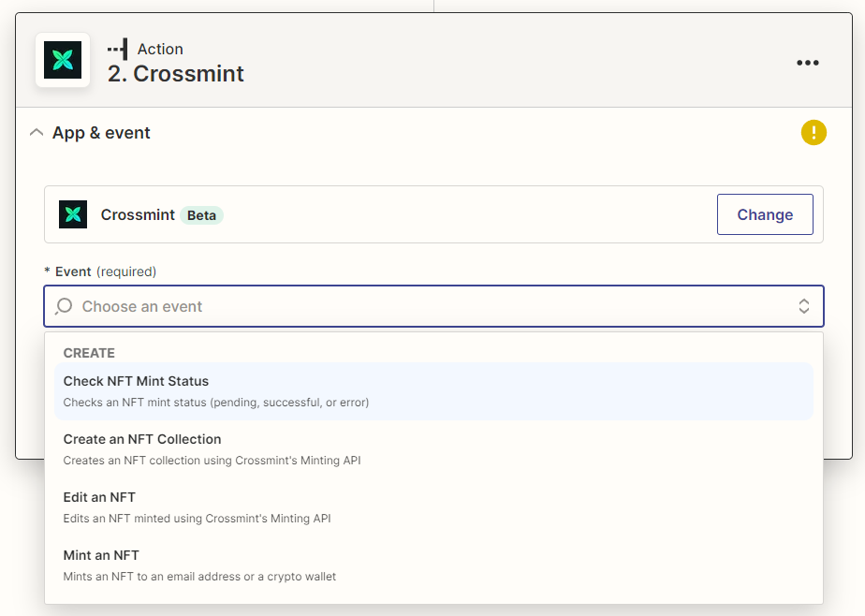Click the 2. Crossmint step title

[175, 74]
